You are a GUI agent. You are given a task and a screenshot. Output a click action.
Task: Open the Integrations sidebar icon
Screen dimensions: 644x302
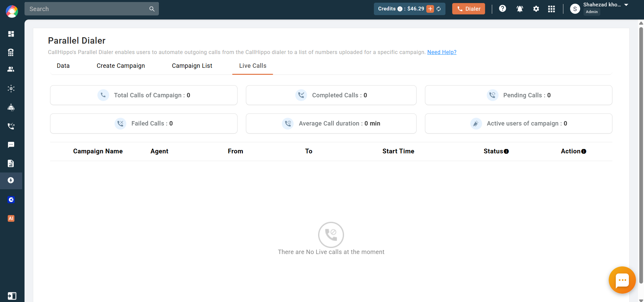tap(11, 89)
